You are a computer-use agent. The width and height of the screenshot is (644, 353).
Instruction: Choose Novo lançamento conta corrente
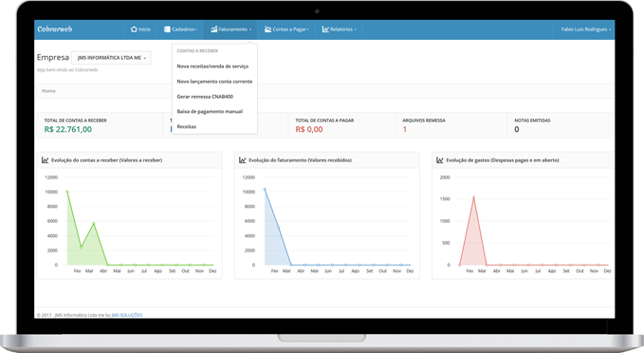pyautogui.click(x=214, y=82)
